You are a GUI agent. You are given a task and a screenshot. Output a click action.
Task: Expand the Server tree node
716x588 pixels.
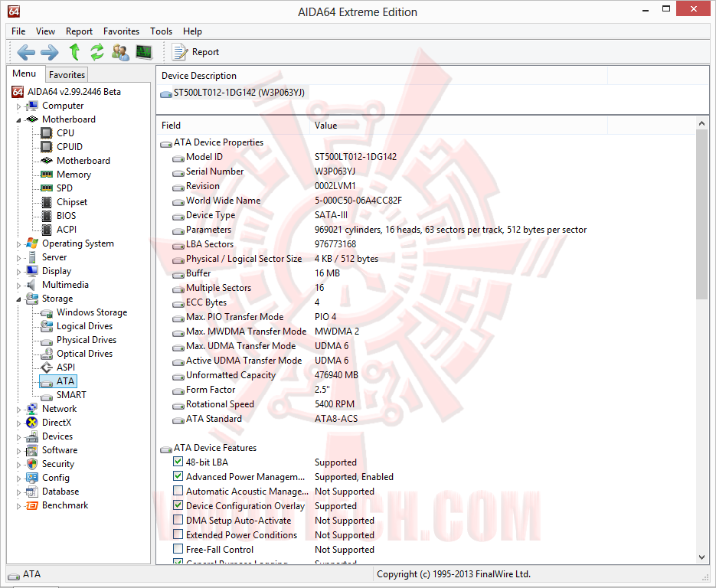tap(18, 258)
